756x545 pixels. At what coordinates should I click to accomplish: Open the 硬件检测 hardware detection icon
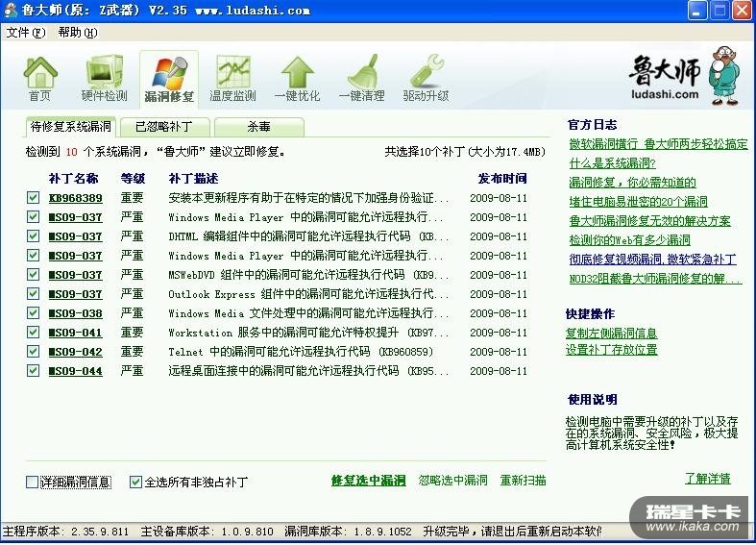104,78
